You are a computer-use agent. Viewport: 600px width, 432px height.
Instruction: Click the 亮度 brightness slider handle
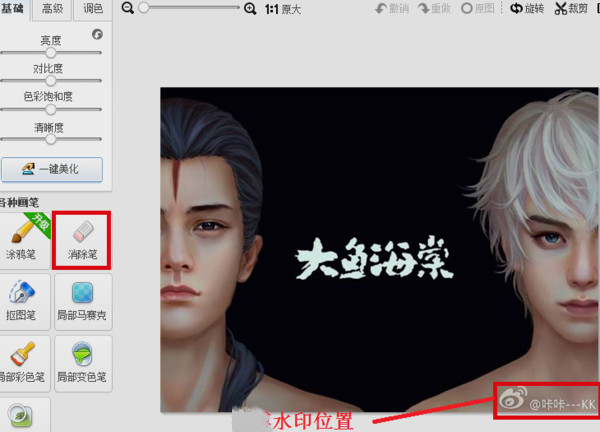point(51,53)
